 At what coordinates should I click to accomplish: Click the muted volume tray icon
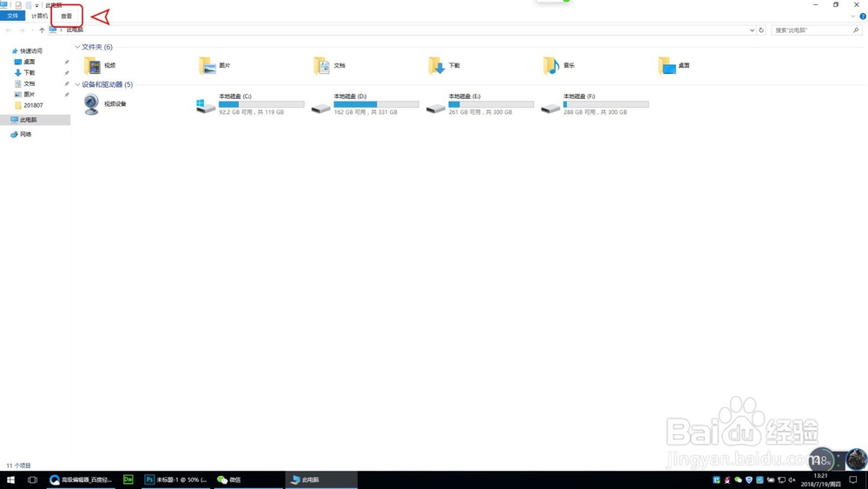tap(792, 479)
